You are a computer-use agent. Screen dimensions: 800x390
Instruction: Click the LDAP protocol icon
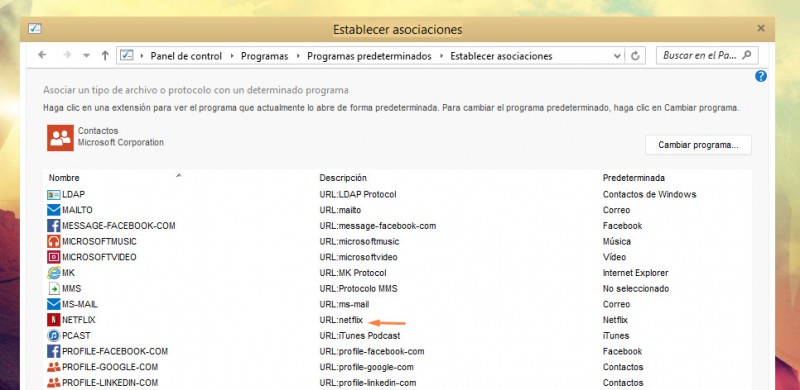pos(54,194)
